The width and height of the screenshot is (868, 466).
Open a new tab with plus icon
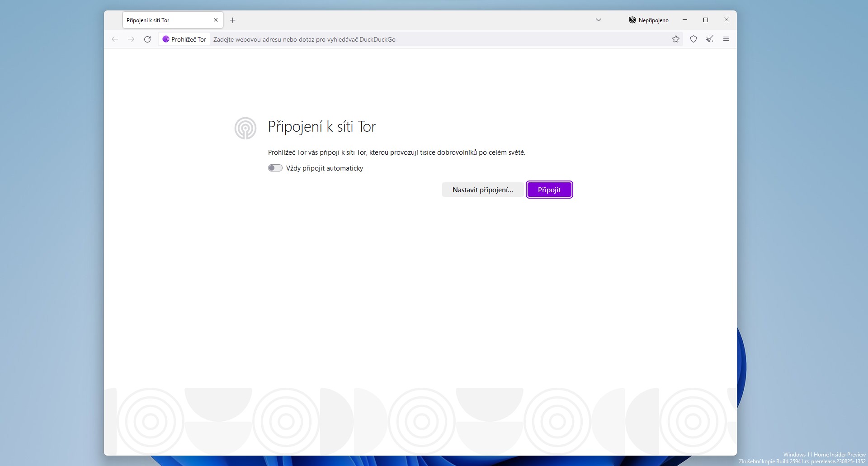pos(232,20)
